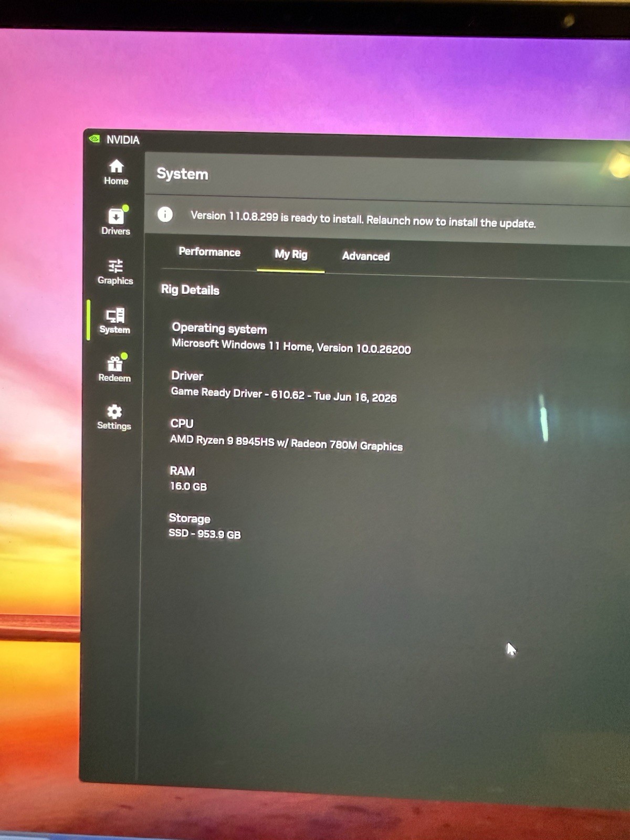
Task: Click the NVIDIA logo in title bar
Action: click(x=94, y=139)
